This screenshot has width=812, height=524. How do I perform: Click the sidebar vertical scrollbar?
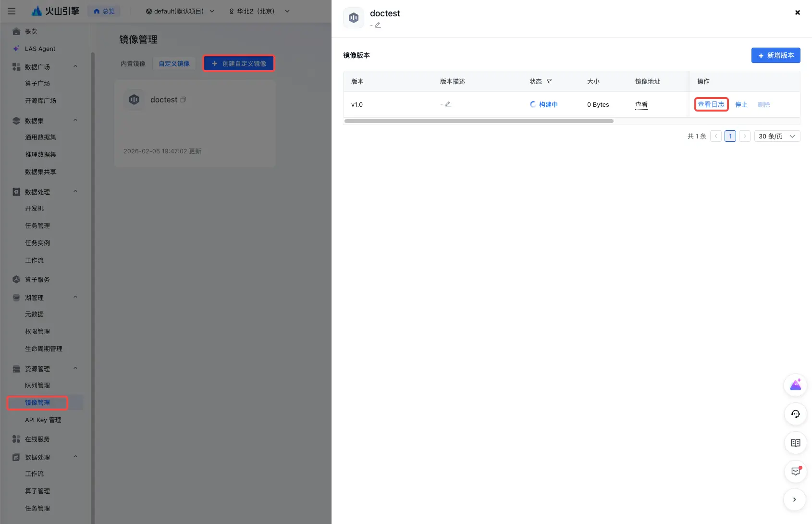pos(93,287)
